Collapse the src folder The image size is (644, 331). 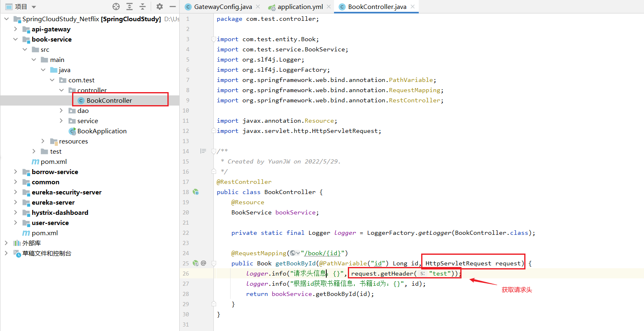point(25,49)
